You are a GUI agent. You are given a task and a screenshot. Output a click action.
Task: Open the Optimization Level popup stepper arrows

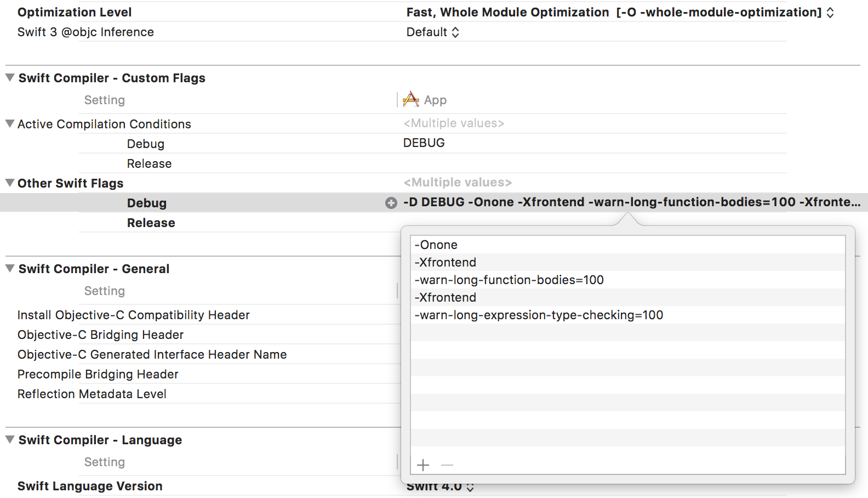click(830, 13)
